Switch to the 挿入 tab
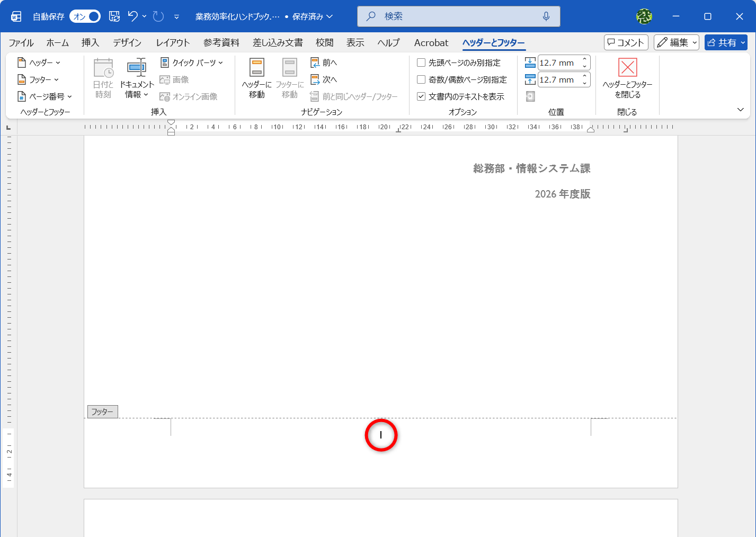This screenshot has height=537, width=756. pyautogui.click(x=90, y=43)
